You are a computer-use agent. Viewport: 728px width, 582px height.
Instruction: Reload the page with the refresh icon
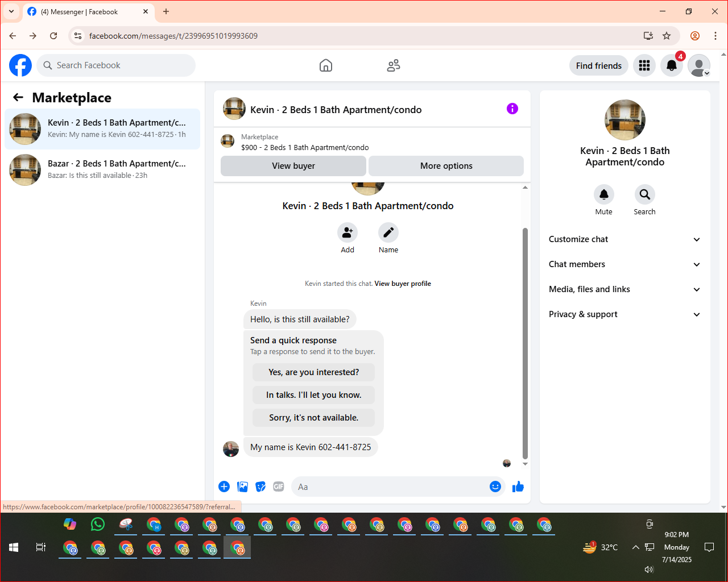(53, 36)
